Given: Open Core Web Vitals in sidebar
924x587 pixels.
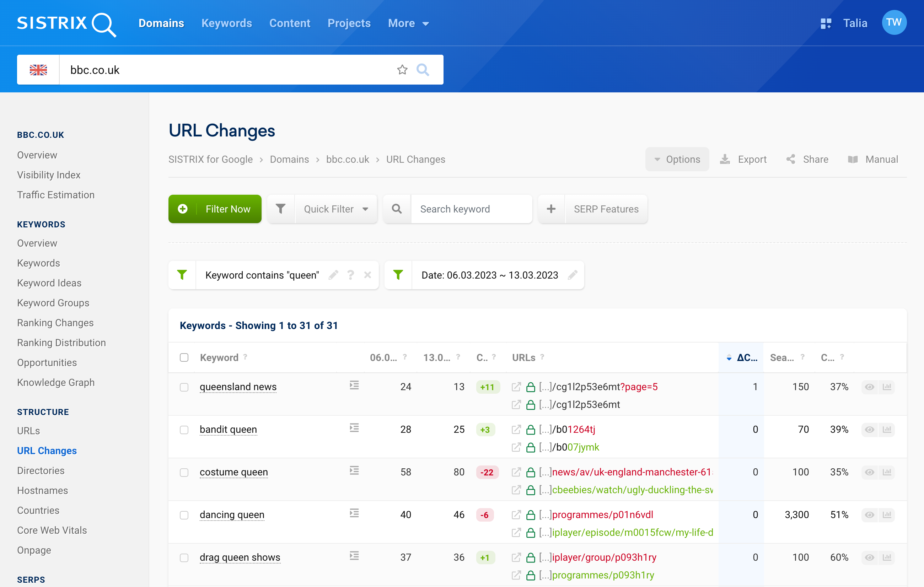Looking at the screenshot, I should pyautogui.click(x=52, y=530).
